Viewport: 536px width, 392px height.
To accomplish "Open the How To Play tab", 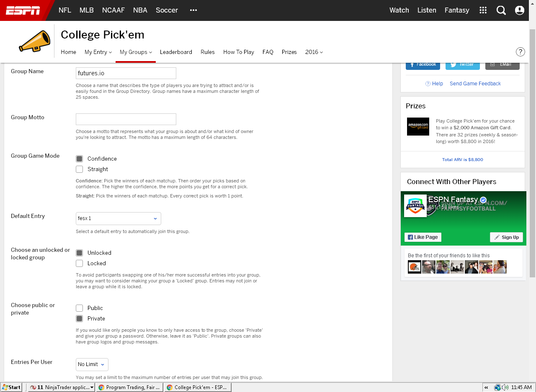I will click(239, 52).
